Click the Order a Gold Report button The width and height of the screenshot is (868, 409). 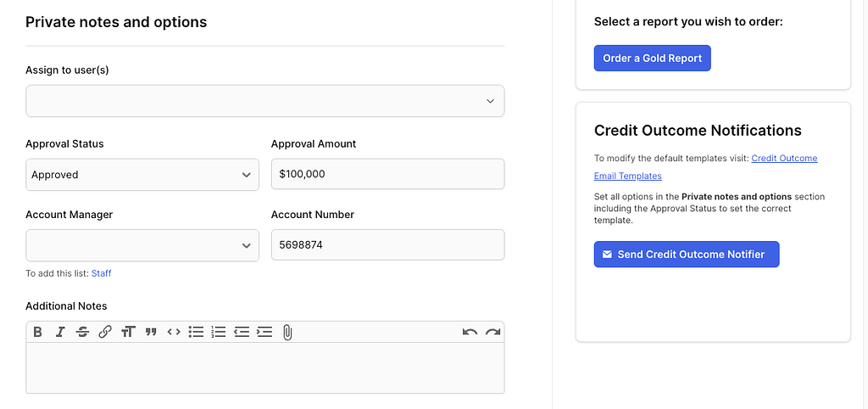pyautogui.click(x=652, y=59)
